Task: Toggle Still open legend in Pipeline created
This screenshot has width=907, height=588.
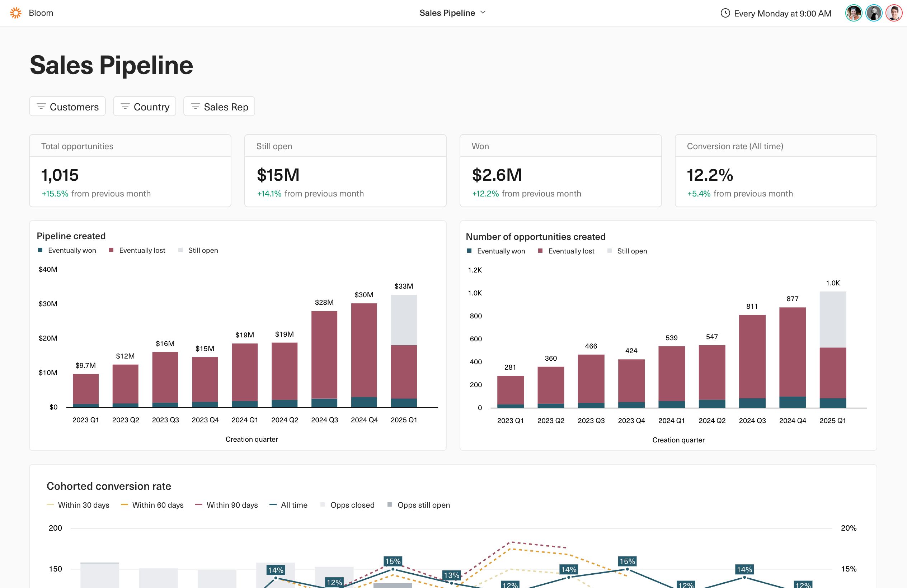Action: (x=198, y=250)
